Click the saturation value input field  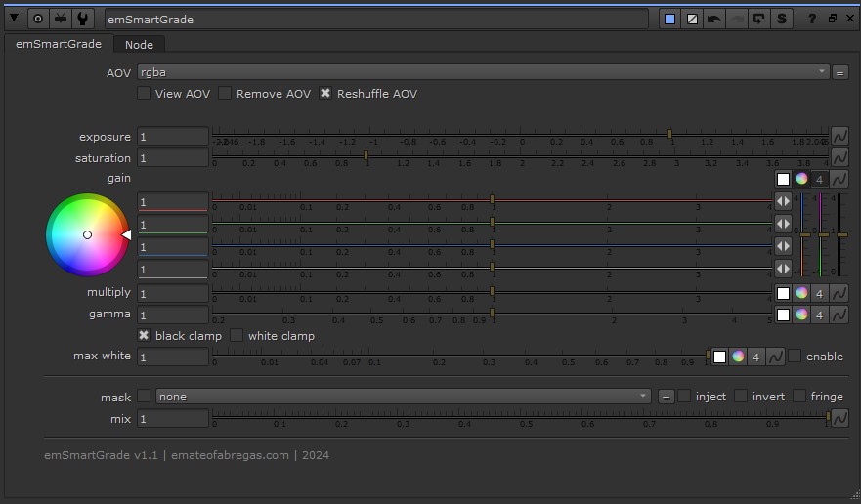(172, 158)
